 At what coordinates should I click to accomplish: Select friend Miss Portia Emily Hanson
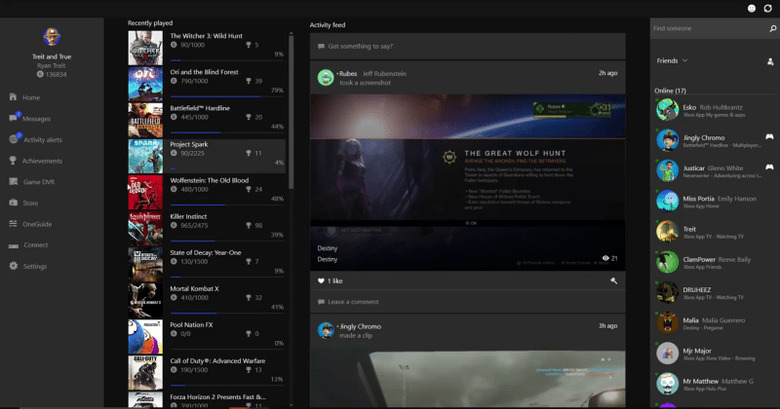[x=714, y=201]
